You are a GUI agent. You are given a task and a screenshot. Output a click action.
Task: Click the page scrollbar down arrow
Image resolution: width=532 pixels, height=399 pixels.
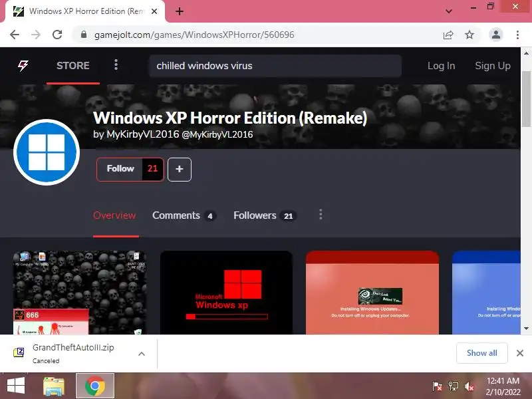pyautogui.click(x=526, y=329)
